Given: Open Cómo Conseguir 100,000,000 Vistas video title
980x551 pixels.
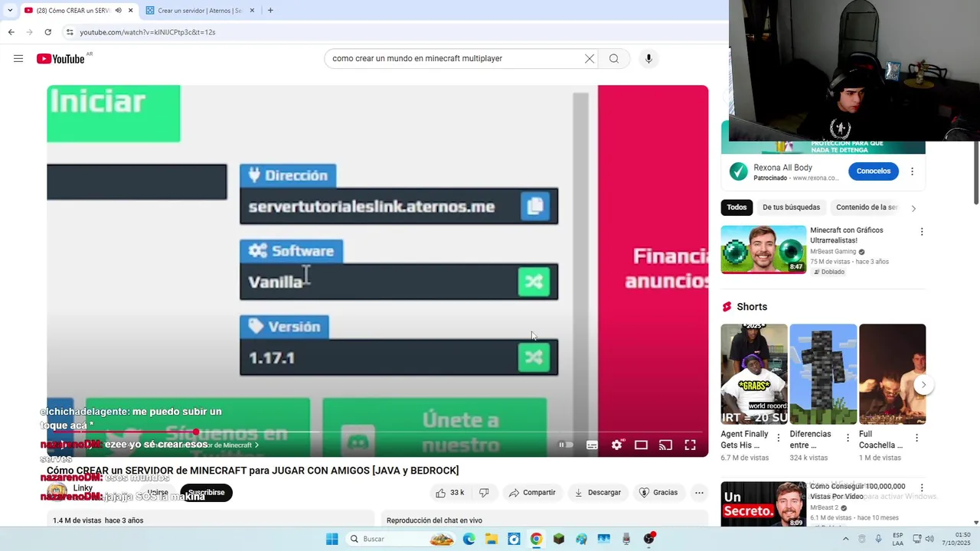Looking at the screenshot, I should (x=857, y=491).
